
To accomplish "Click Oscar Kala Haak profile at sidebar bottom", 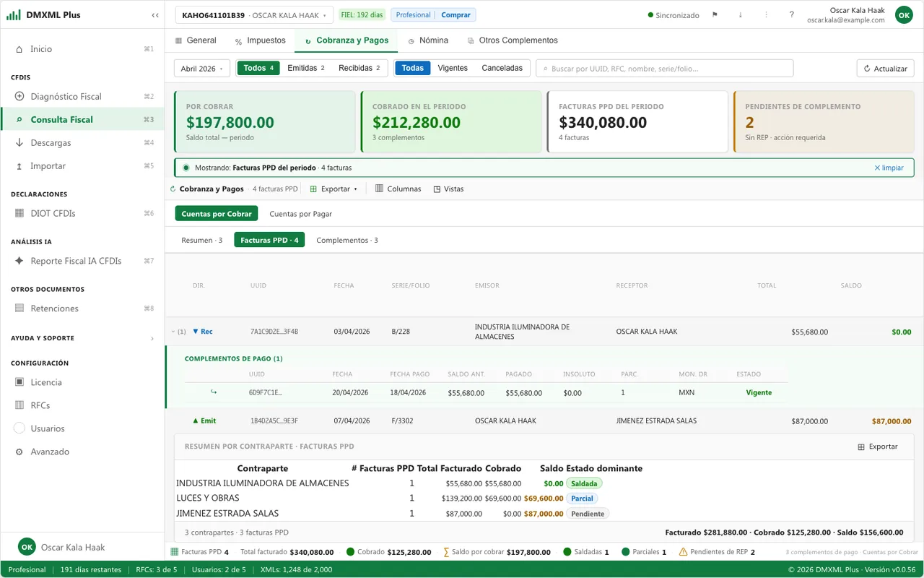I will (82, 547).
